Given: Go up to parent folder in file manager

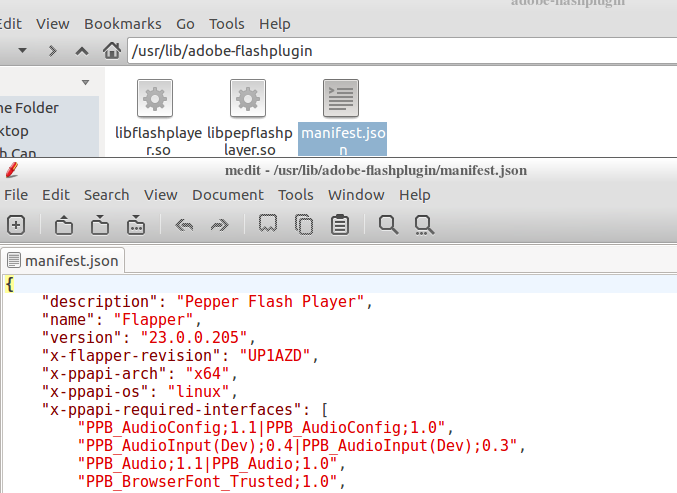Looking at the screenshot, I should click(x=82, y=51).
